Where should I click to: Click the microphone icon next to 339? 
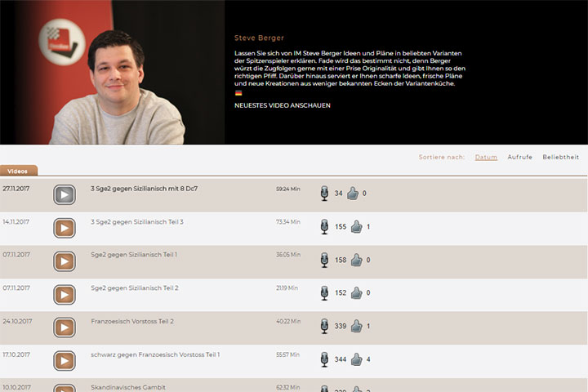[324, 326]
